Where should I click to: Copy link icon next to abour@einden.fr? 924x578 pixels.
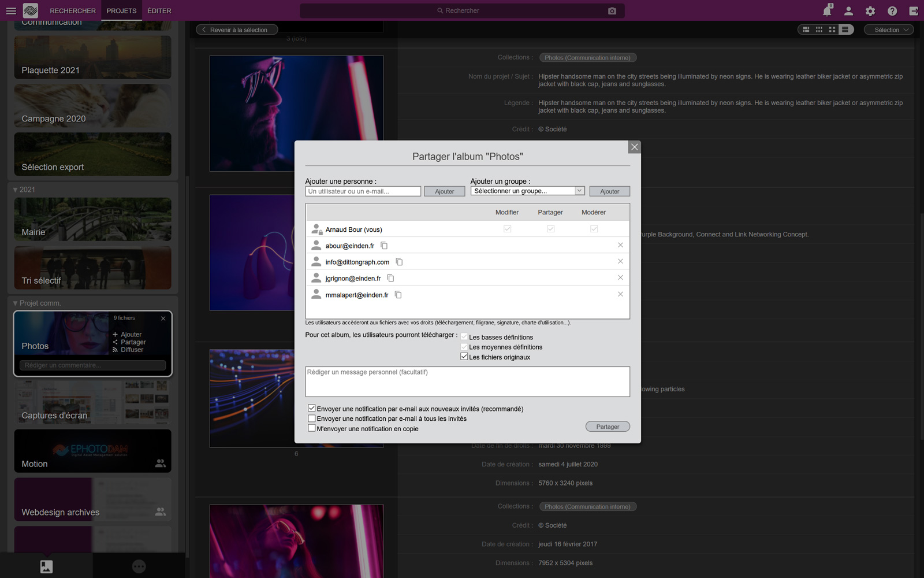384,246
